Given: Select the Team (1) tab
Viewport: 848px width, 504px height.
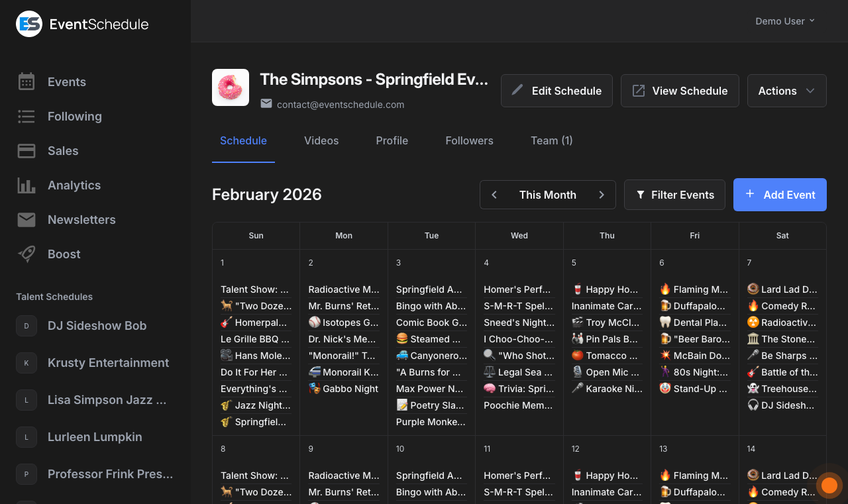Looking at the screenshot, I should 552,140.
